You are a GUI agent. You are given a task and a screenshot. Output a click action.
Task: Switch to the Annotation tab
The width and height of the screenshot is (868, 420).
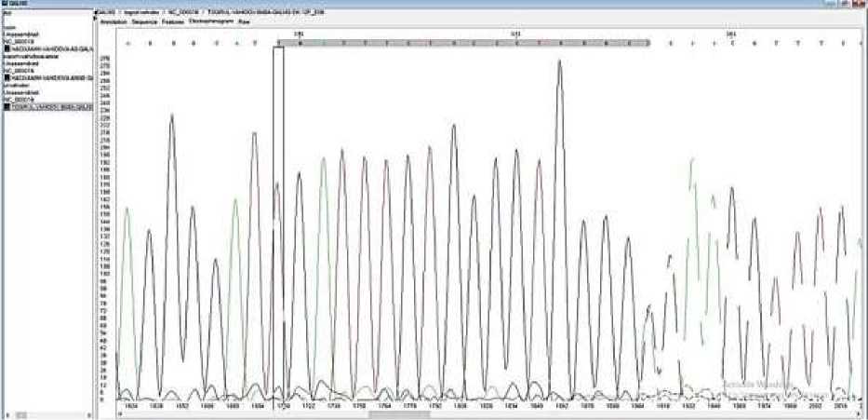point(114,22)
